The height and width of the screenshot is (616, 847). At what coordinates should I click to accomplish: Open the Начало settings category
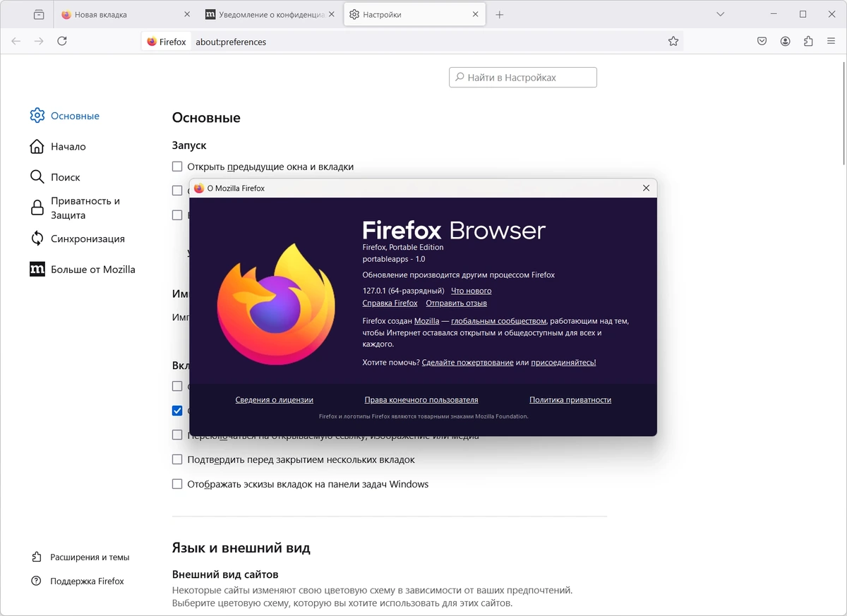click(59, 147)
